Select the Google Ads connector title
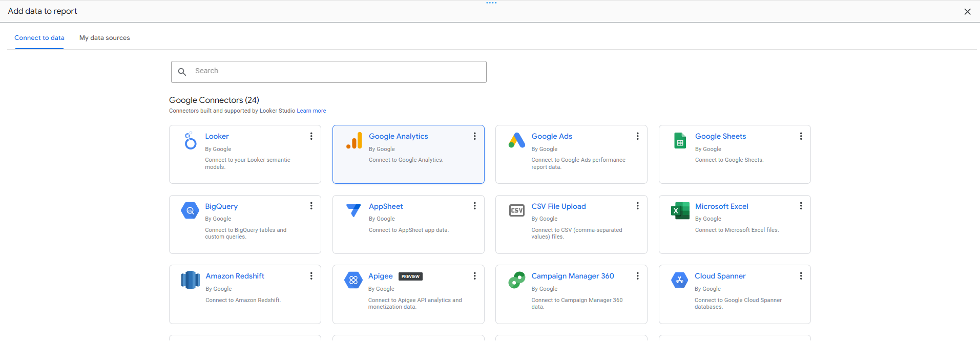This screenshot has height=343, width=980. 552,136
